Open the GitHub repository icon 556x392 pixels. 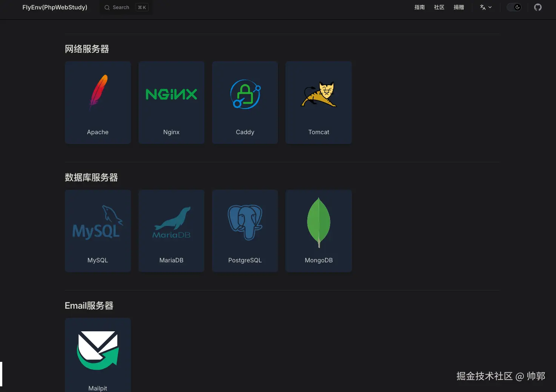coord(538,7)
